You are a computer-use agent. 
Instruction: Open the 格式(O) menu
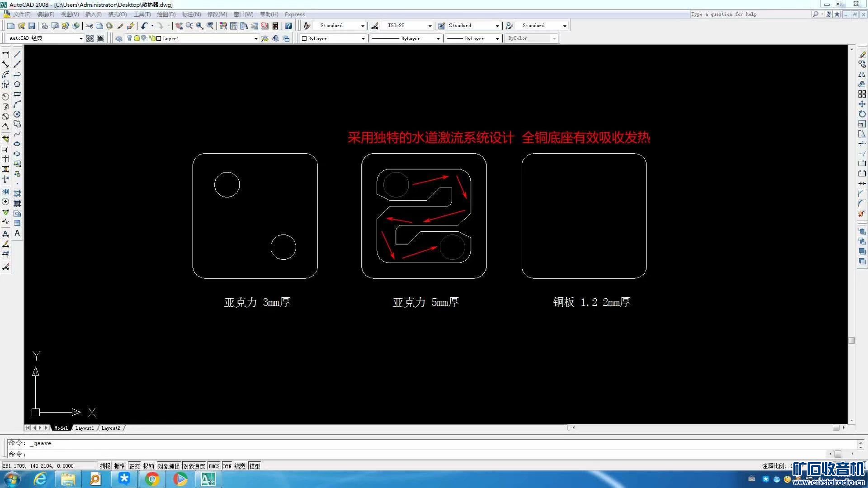tap(117, 14)
